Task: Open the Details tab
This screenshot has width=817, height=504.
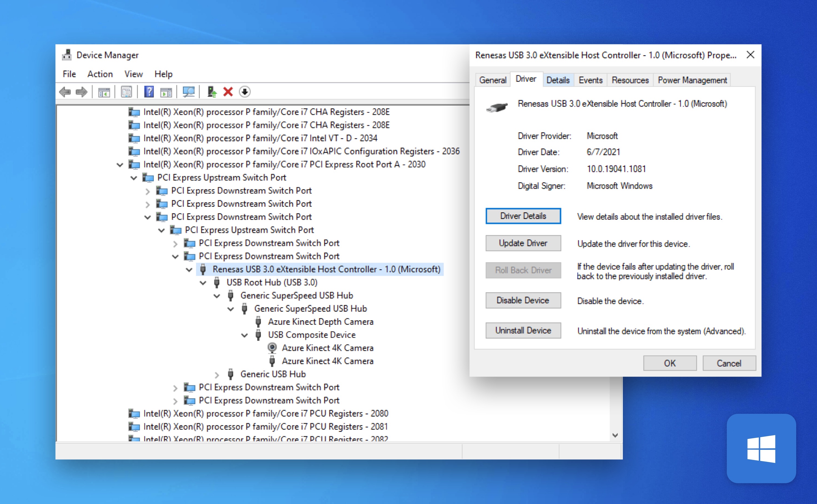Action: coord(558,80)
